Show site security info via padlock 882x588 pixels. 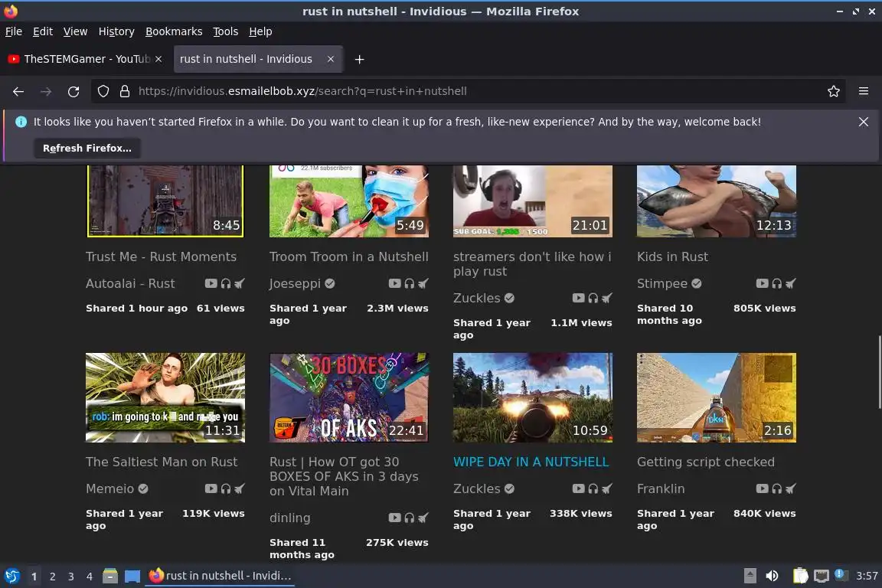tap(125, 91)
